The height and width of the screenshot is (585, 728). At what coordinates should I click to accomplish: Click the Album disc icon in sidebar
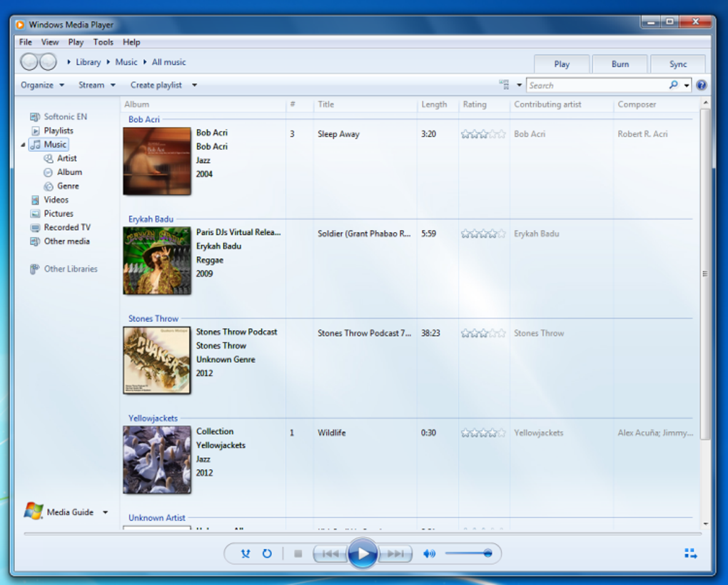point(49,172)
